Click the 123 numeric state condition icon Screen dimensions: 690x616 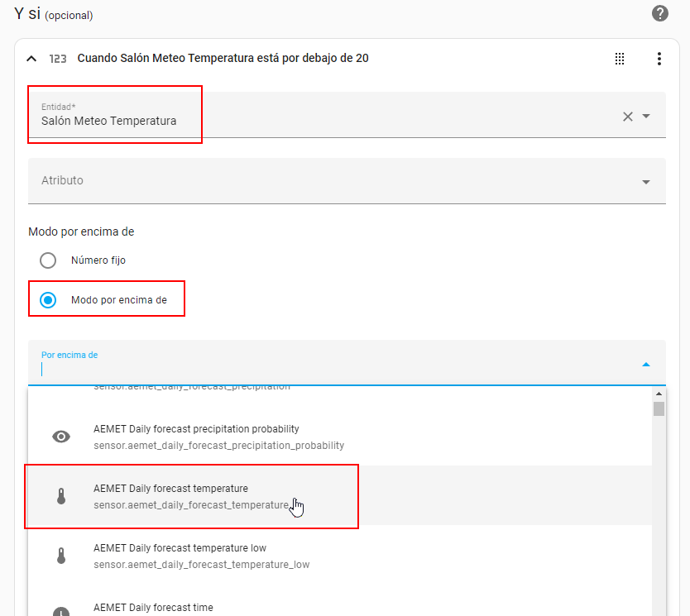click(58, 59)
